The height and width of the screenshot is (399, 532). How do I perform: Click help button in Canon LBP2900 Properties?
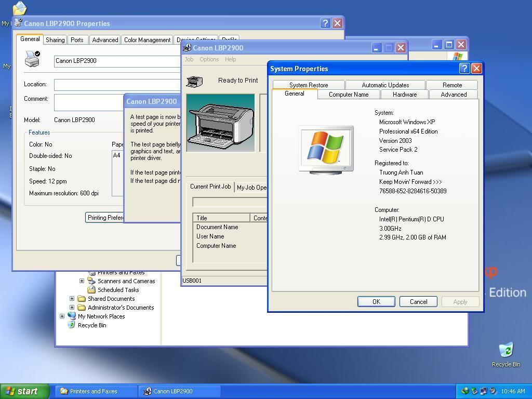coord(325,23)
